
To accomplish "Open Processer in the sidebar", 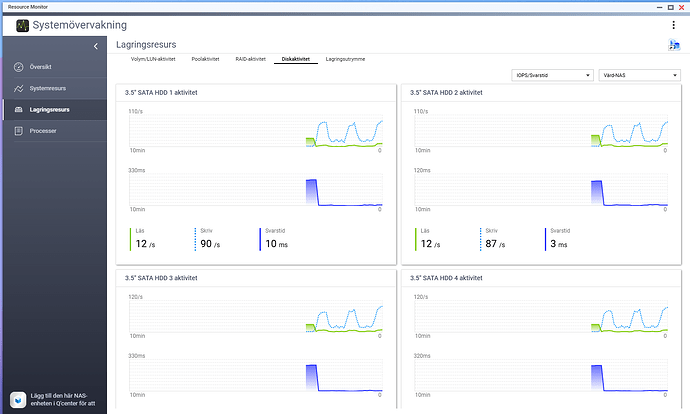I will 43,130.
